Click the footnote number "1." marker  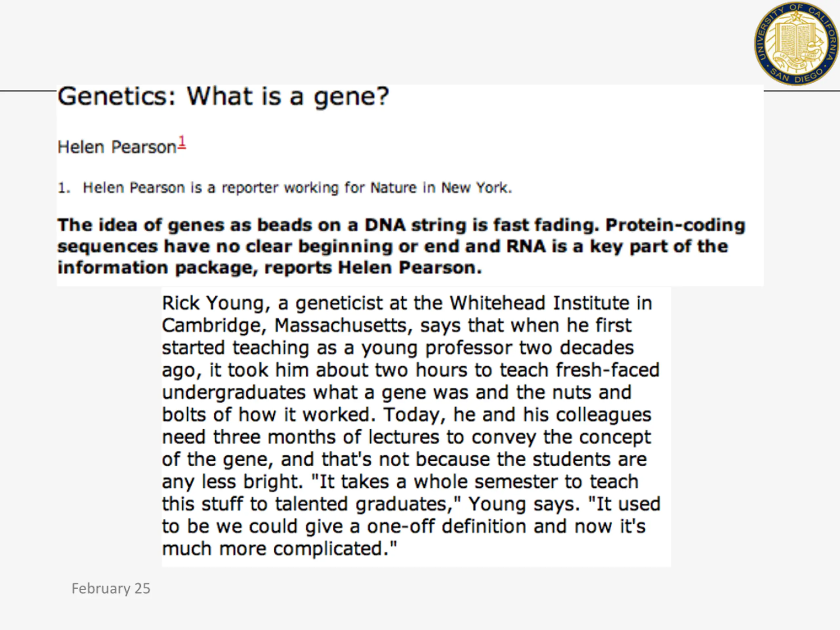pos(64,188)
